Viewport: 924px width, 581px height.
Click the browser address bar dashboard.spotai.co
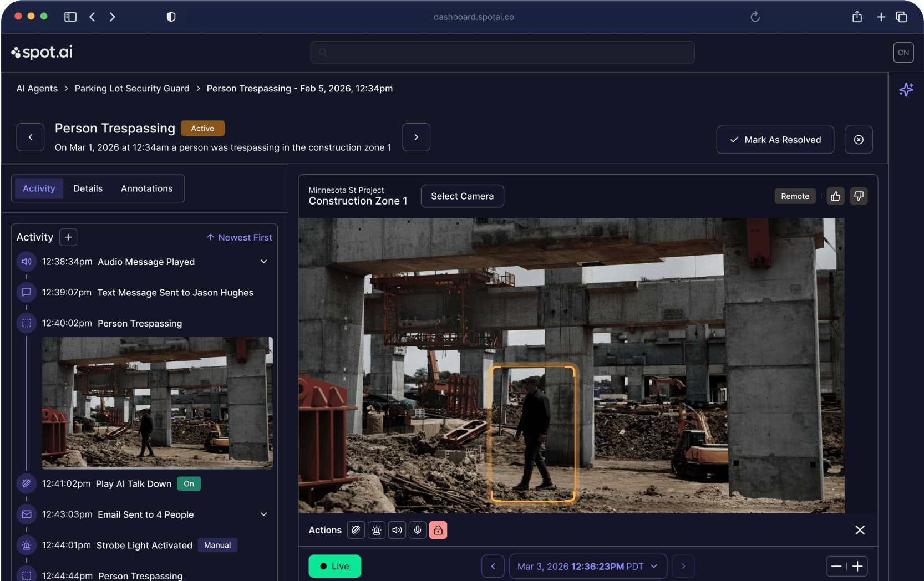pyautogui.click(x=474, y=17)
